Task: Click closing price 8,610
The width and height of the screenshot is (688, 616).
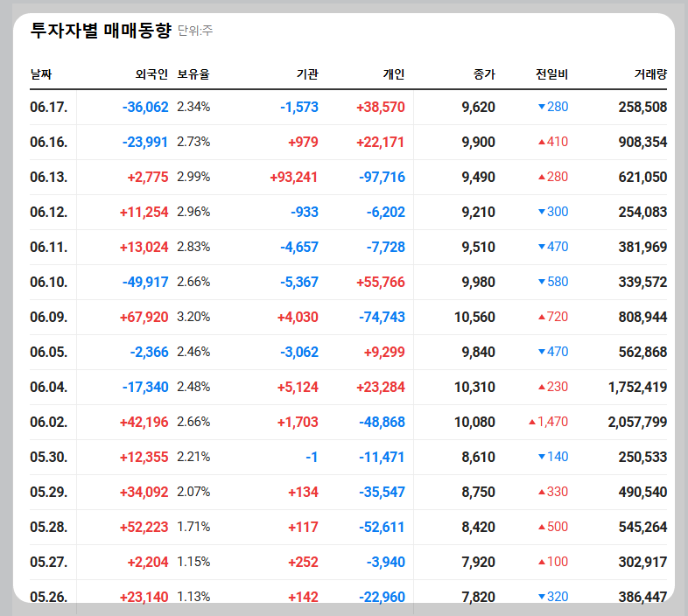Action: (x=478, y=457)
